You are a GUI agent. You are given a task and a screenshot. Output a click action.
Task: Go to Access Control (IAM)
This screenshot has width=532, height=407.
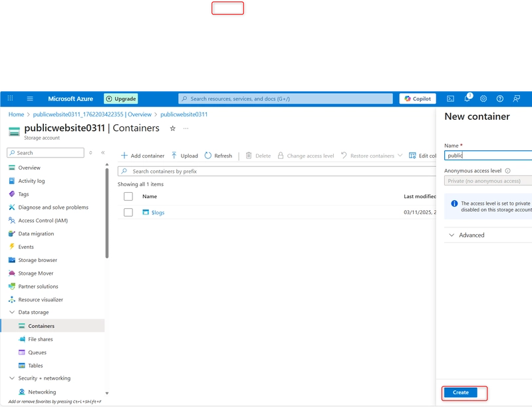tap(43, 221)
